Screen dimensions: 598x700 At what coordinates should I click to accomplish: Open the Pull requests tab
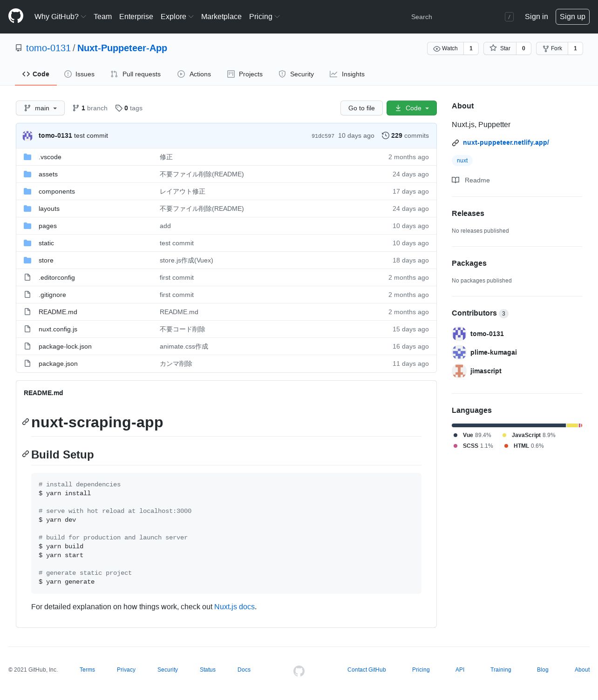tap(136, 74)
